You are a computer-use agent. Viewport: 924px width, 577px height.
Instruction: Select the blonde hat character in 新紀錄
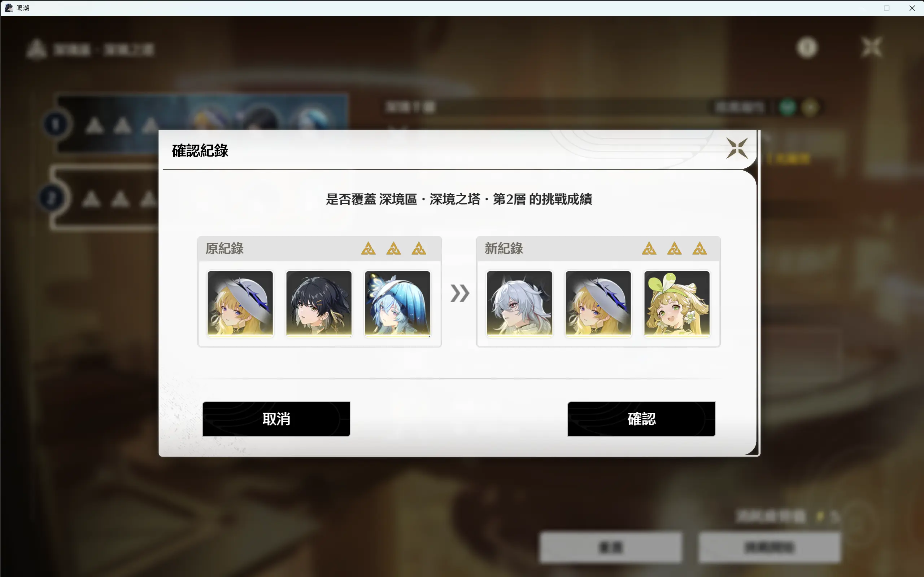[x=598, y=303]
